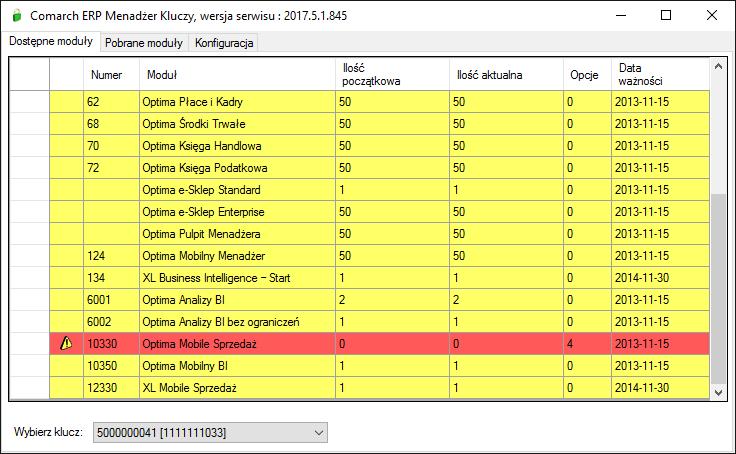Click current quantity 0 in Optima Mobile Sprzedaż row
The height and width of the screenshot is (454, 736).
pyautogui.click(x=506, y=344)
